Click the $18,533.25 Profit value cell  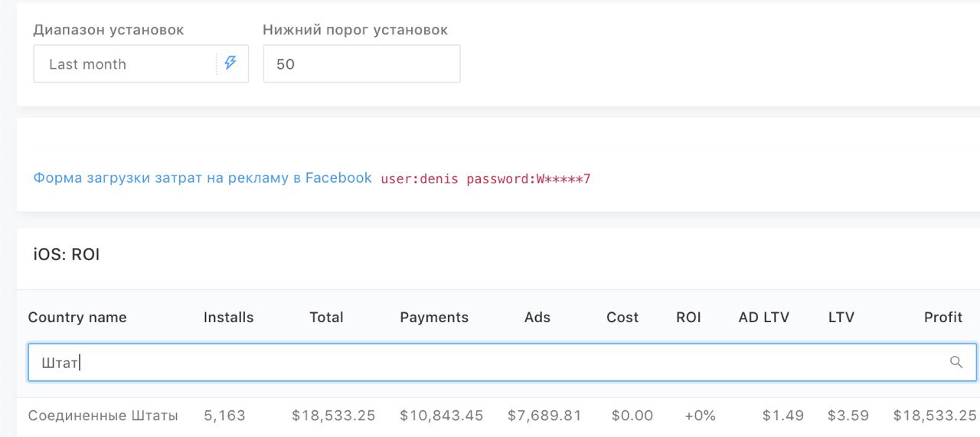pos(935,416)
